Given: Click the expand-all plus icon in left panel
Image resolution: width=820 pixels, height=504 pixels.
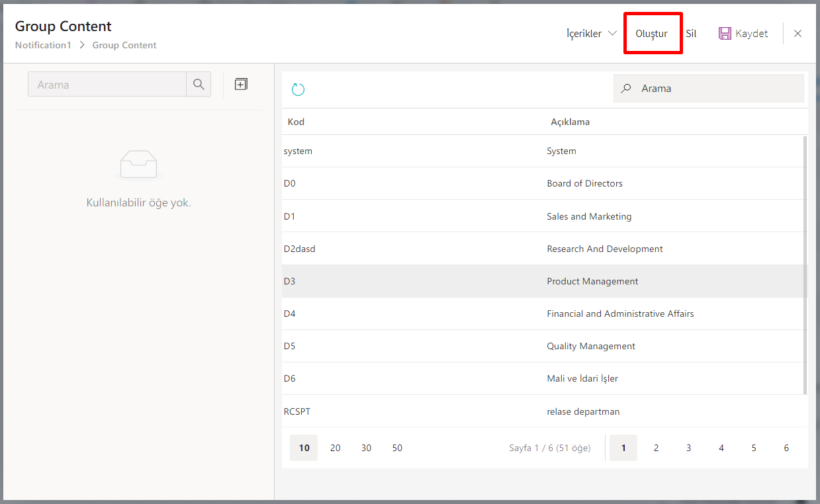Looking at the screenshot, I should [241, 84].
